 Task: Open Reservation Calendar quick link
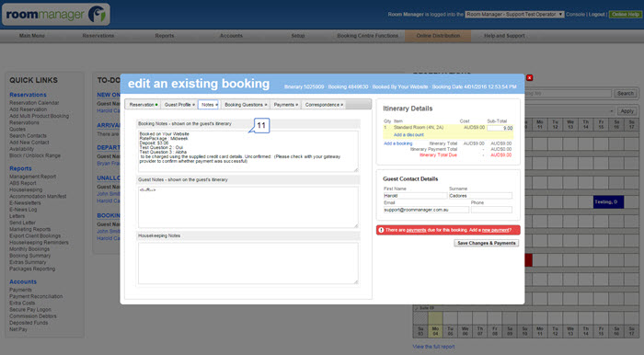[x=34, y=103]
